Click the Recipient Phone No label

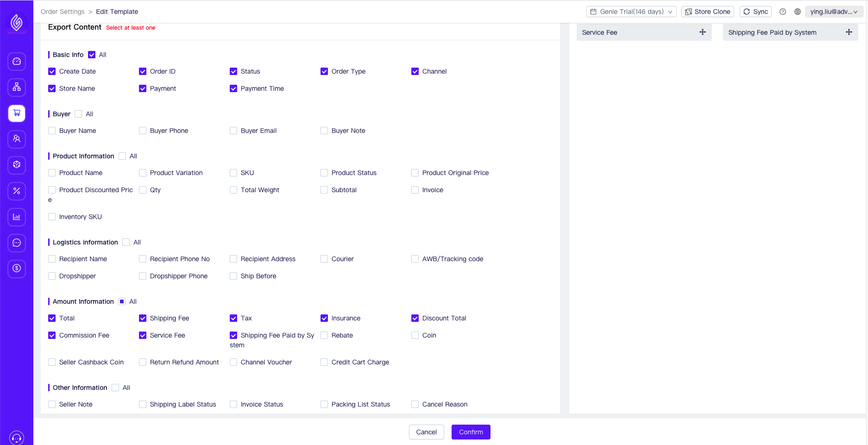click(180, 259)
